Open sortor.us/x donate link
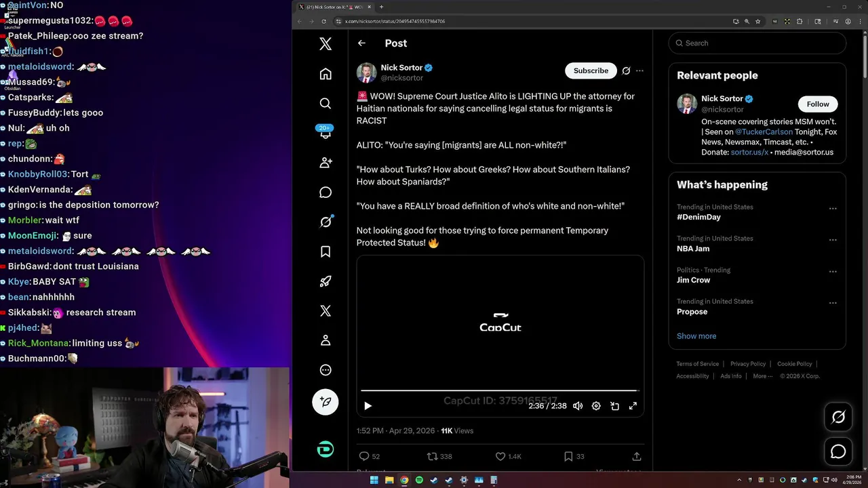This screenshot has height=488, width=868. coord(749,152)
